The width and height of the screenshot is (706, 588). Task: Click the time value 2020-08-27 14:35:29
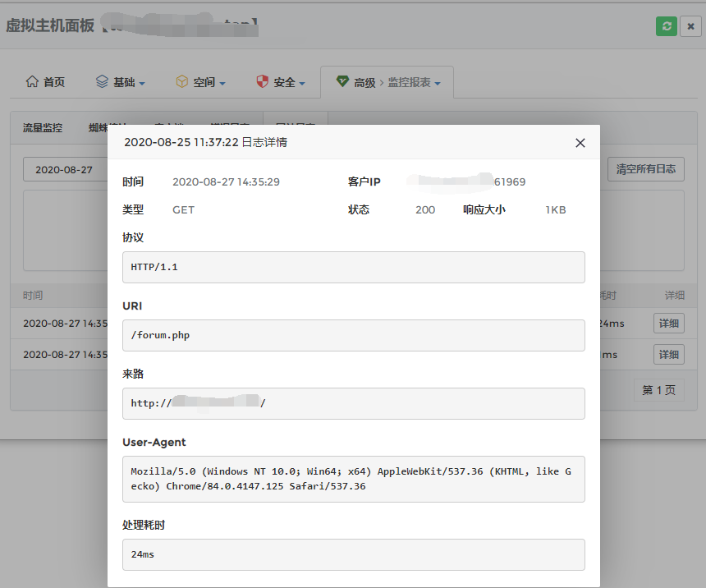pos(226,182)
